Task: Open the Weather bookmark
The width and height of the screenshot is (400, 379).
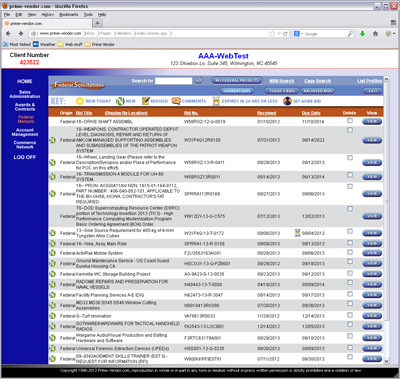Action: click(44, 44)
